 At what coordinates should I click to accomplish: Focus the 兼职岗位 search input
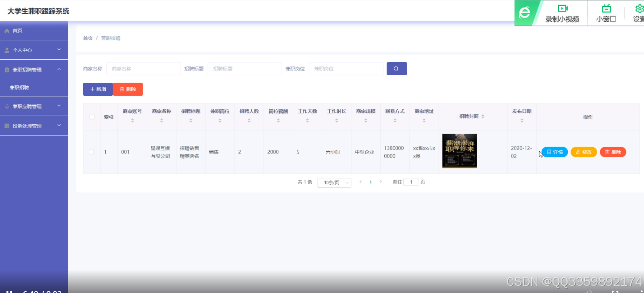346,69
